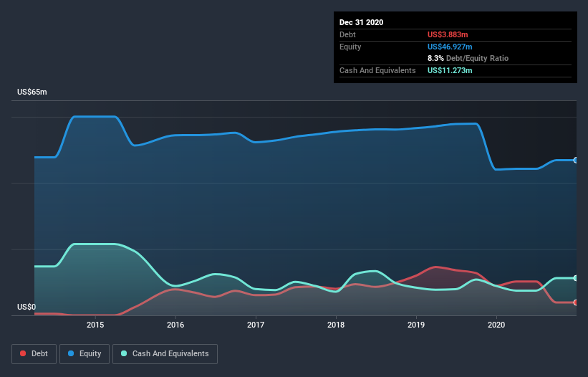
Task: Click the US$65m axis label
Action: point(32,92)
